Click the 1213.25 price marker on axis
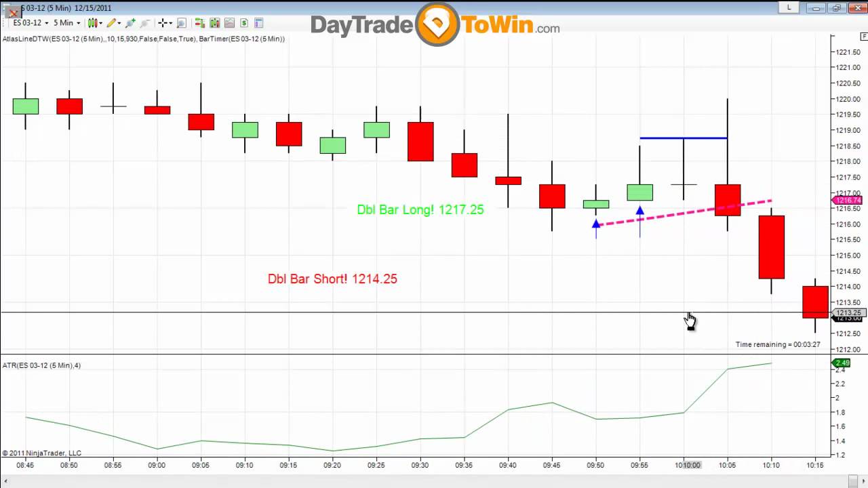This screenshot has width=868, height=488. click(x=848, y=313)
